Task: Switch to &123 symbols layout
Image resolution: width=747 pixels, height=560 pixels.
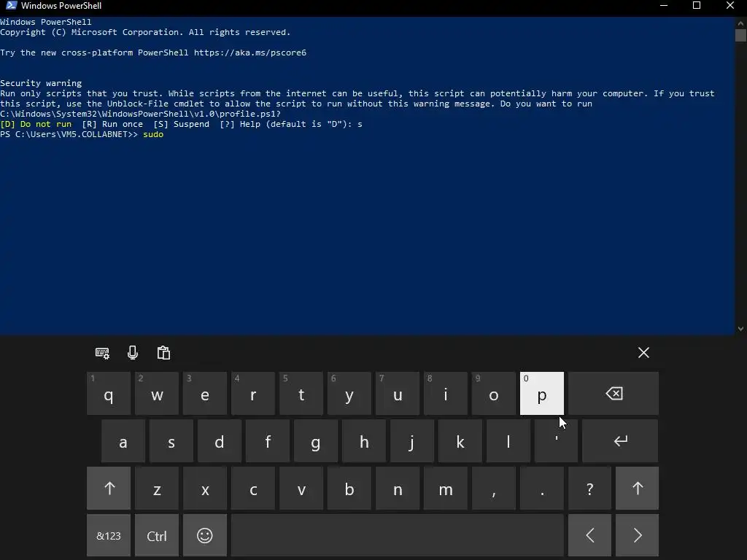Action: click(x=109, y=535)
